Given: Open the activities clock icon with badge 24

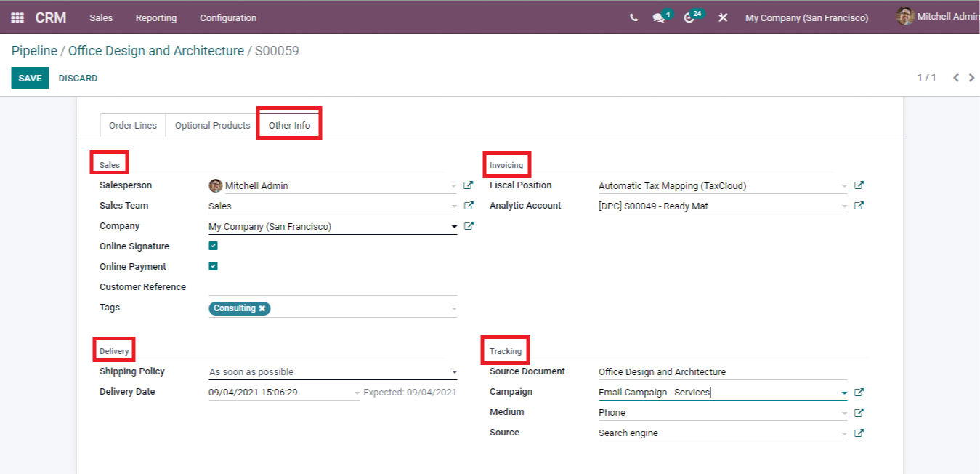Looking at the screenshot, I should click(x=689, y=17).
